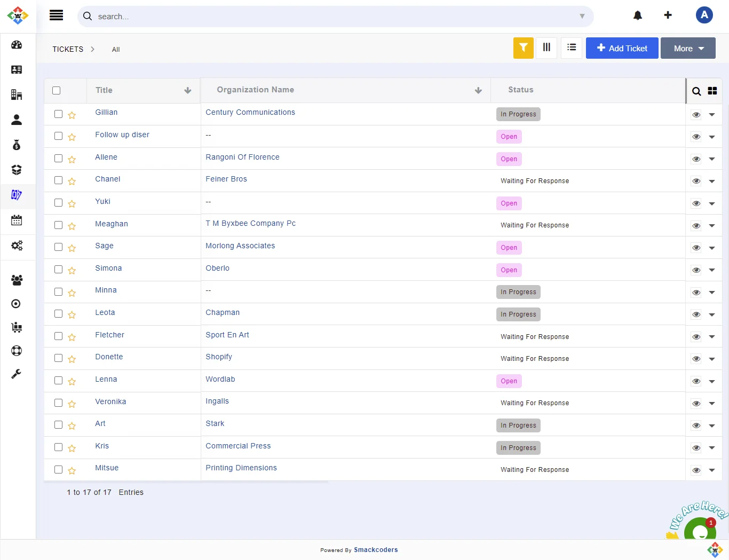Screen dimensions: 729x560
Task: Switch to grid view icon
Action: pyautogui.click(x=712, y=91)
